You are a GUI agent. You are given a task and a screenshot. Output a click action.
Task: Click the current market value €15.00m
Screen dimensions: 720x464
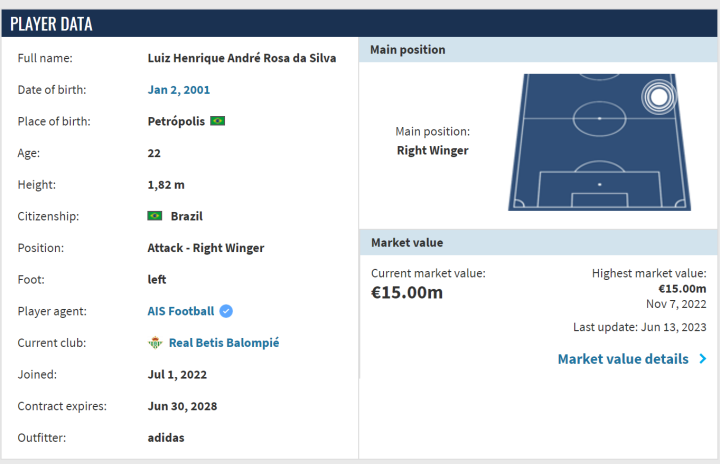(x=407, y=292)
